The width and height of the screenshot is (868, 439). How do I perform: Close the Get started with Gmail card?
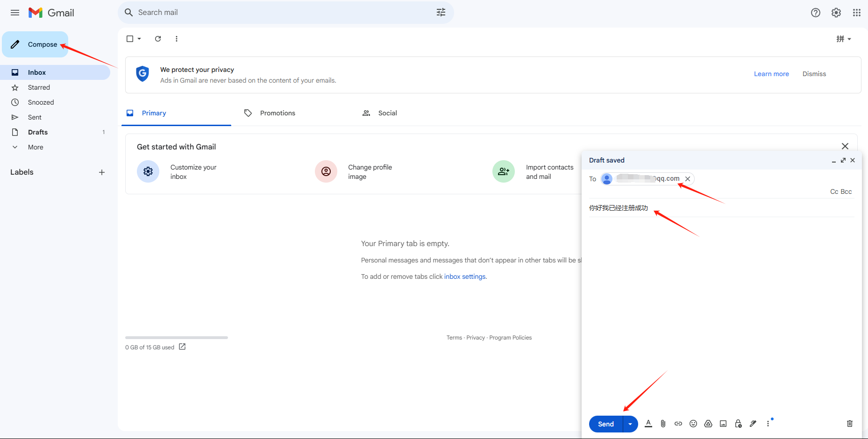coord(845,146)
